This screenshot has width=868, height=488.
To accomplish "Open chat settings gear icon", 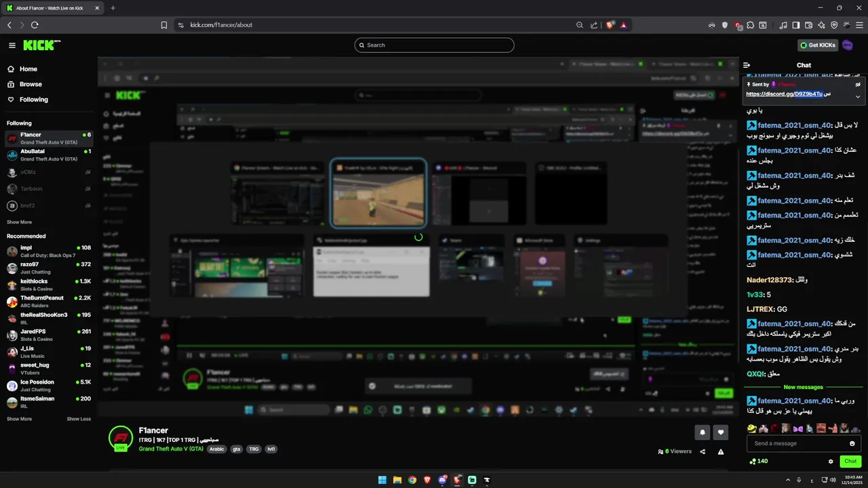I will coord(831,462).
